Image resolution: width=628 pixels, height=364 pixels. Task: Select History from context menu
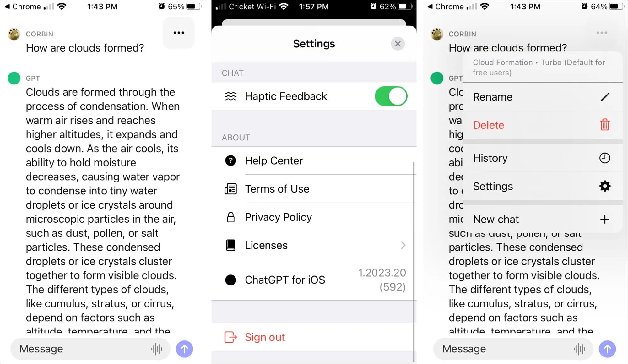540,157
